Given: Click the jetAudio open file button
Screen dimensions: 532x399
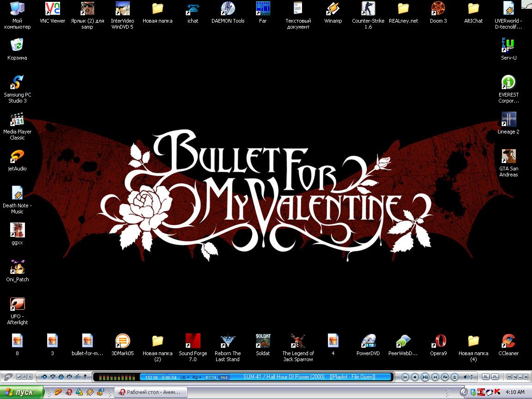Looking at the screenshot, I should coord(445,377).
